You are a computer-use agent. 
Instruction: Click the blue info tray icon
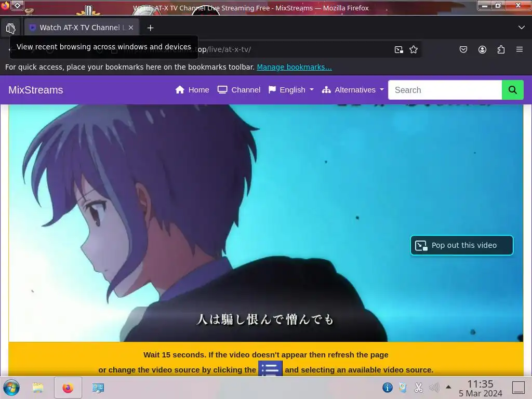tap(388, 387)
